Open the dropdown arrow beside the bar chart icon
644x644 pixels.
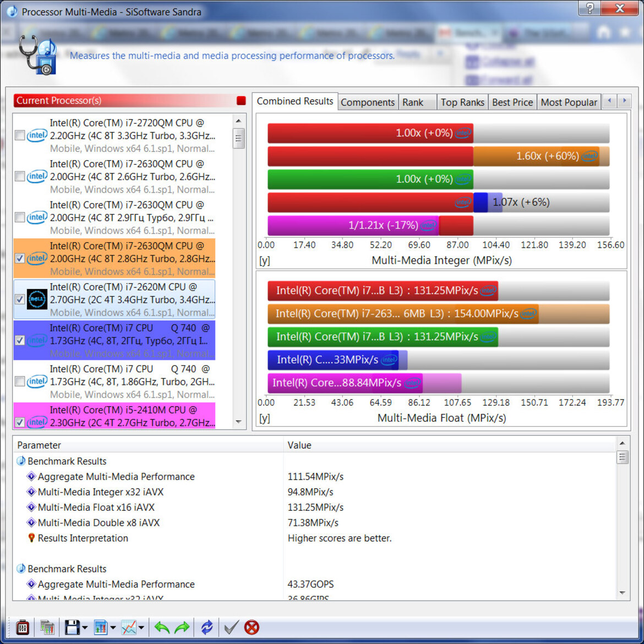click(113, 627)
